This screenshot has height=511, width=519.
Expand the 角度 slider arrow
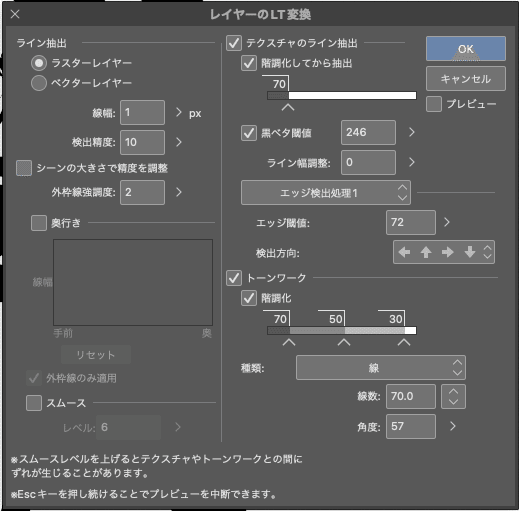tap(453, 426)
